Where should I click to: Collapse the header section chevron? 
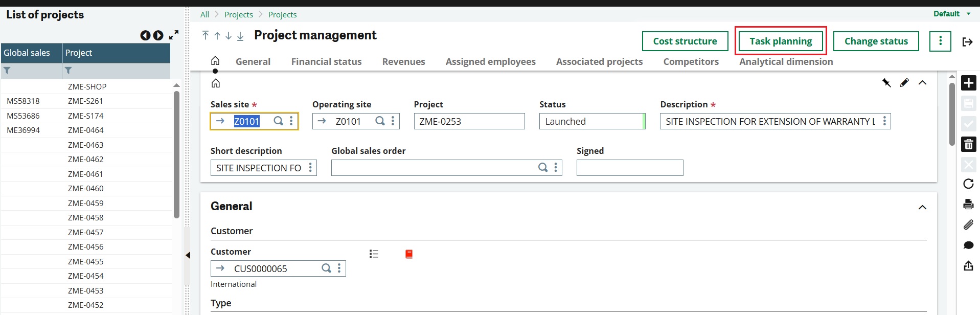tap(922, 83)
